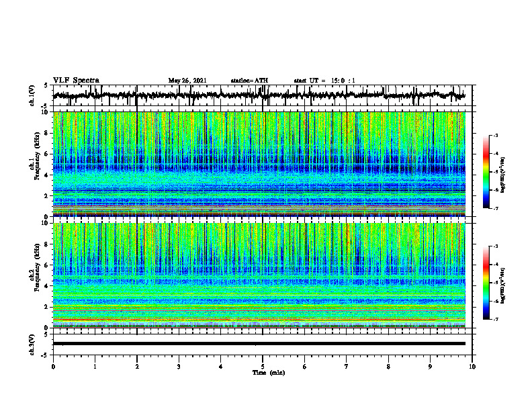Click the '4' tick on Time axis
Viewport: 532px width, 411px height.
click(221, 367)
